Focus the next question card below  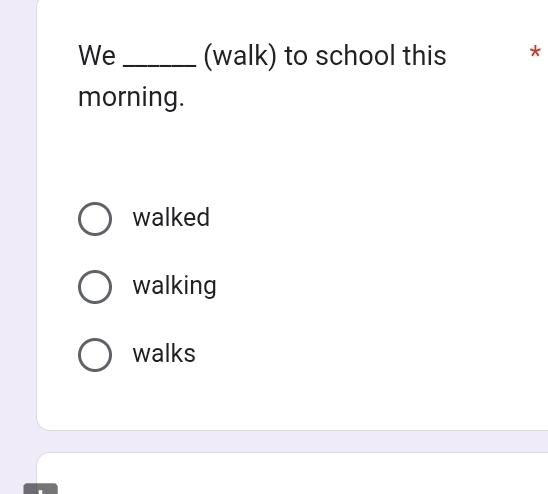(x=292, y=473)
